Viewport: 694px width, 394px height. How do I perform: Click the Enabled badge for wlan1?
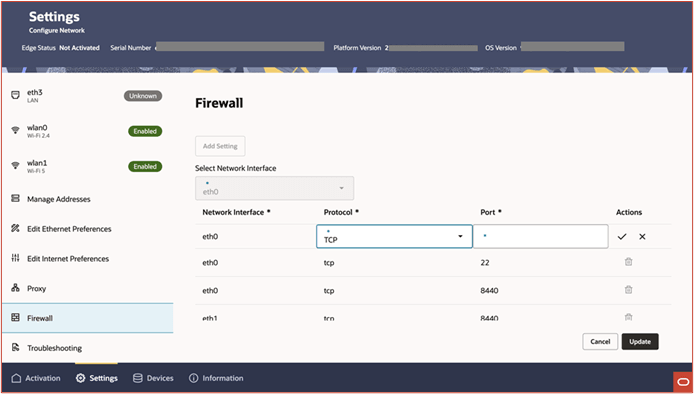click(145, 166)
